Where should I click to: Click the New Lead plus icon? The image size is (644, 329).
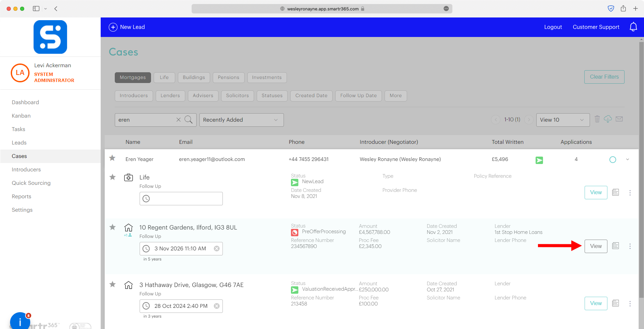point(113,27)
